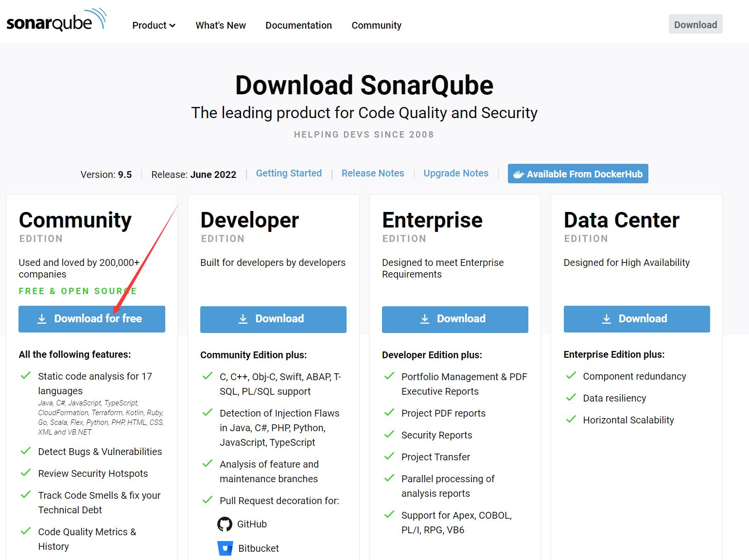This screenshot has height=560, width=749.
Task: Click the Download SonarQube title
Action: pyautogui.click(x=364, y=85)
